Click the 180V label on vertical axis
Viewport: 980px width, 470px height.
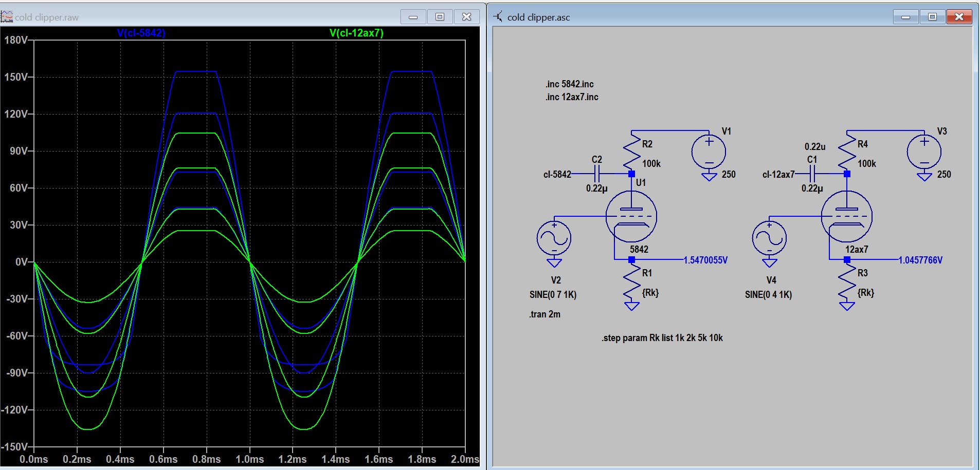15,40
